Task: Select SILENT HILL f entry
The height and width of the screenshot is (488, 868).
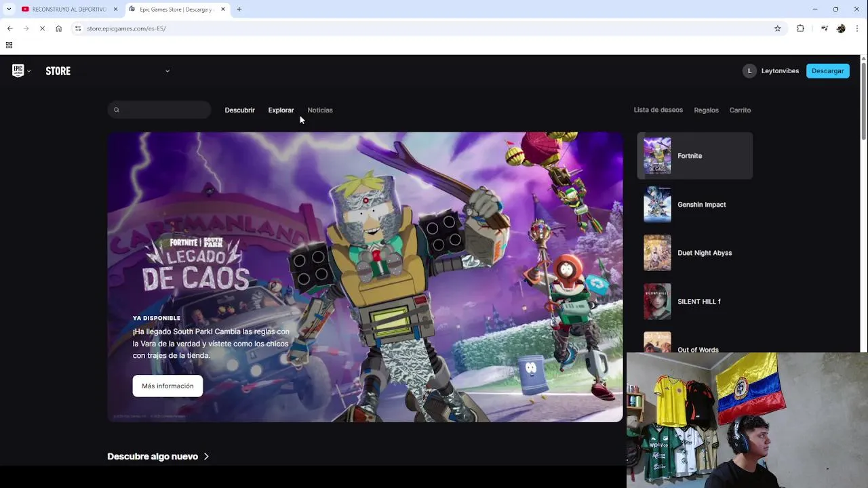Action: coord(694,302)
